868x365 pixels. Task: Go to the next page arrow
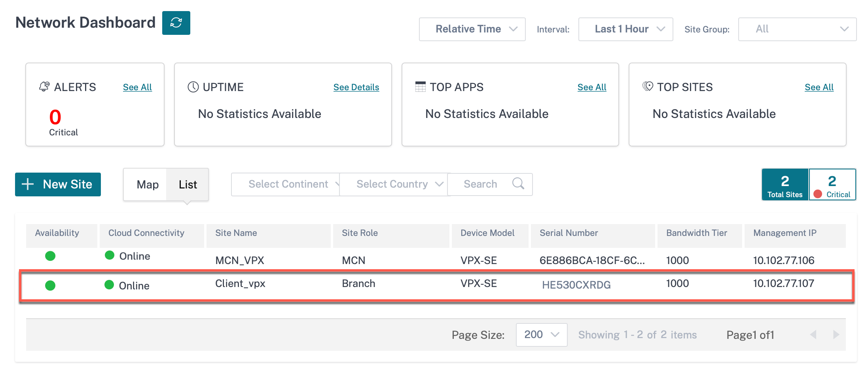click(x=836, y=335)
